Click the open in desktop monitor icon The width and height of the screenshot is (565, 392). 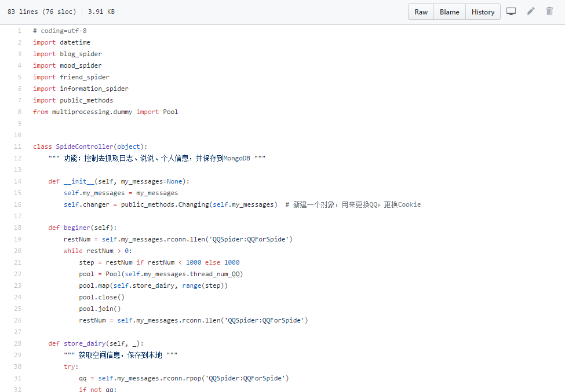point(511,12)
